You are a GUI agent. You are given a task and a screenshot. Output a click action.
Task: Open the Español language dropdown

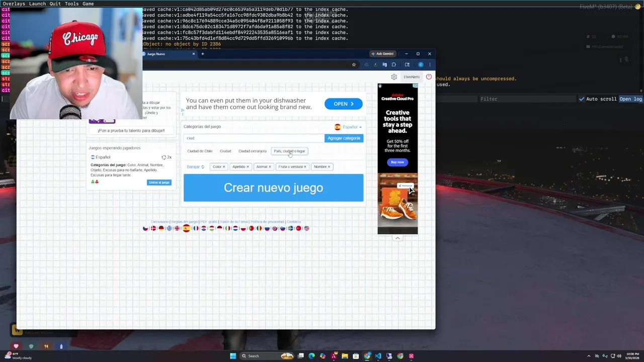pyautogui.click(x=348, y=127)
